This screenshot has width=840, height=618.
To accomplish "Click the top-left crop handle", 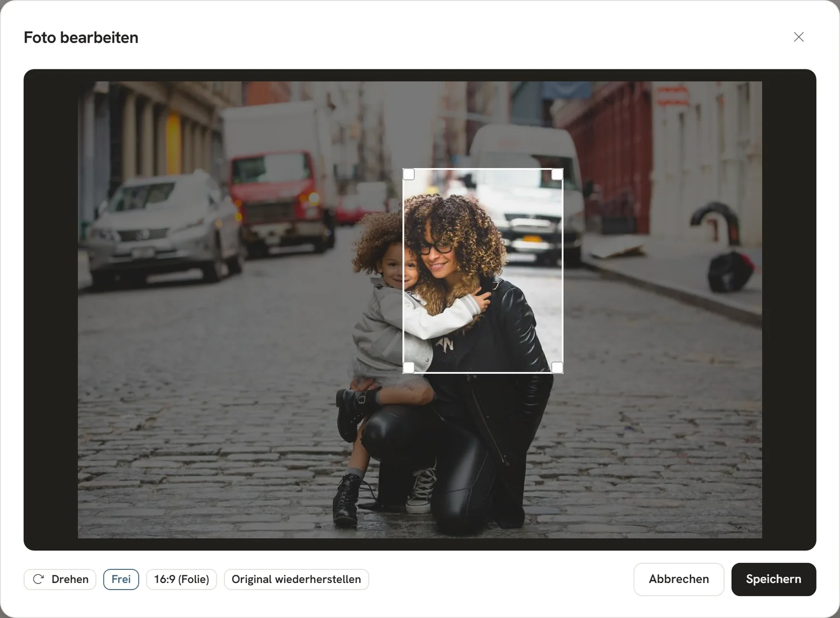I will (x=409, y=174).
